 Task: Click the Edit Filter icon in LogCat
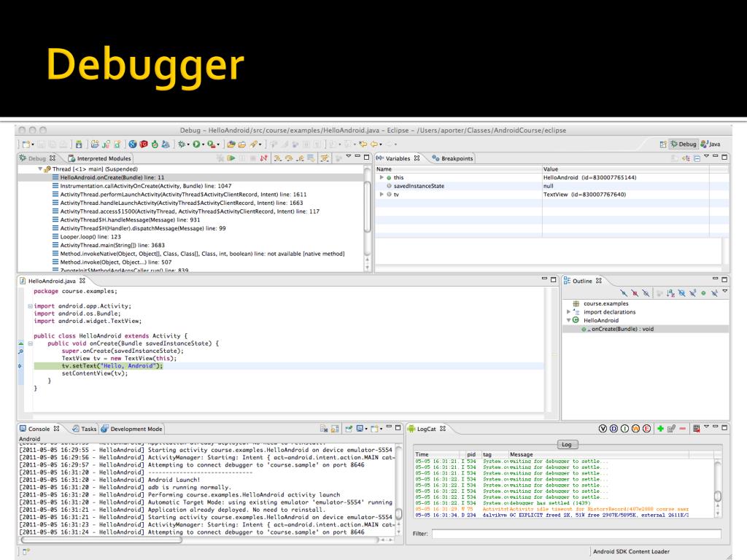pos(671,429)
